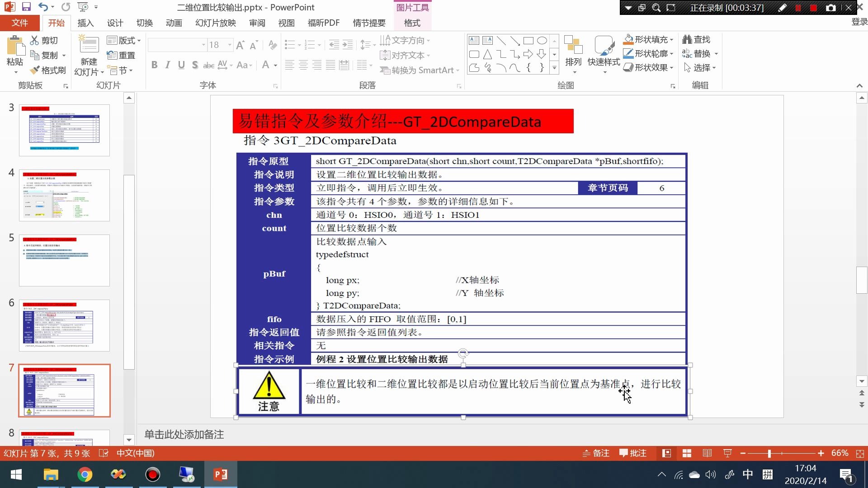Click the Redo/Repeat icon
The height and width of the screenshot is (488, 868).
coord(66,7)
